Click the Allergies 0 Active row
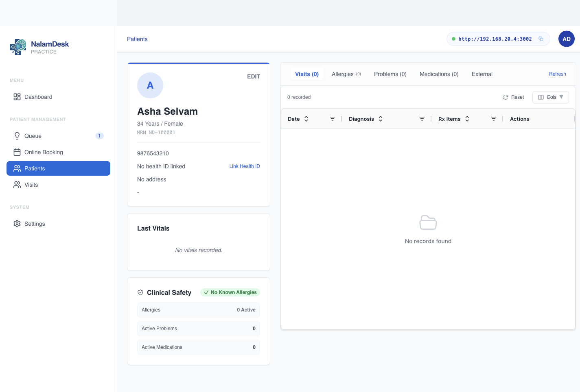The image size is (580, 392). (199, 310)
